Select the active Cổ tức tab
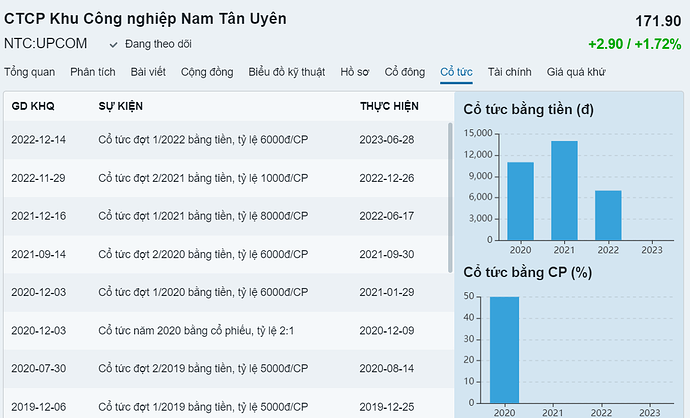The height and width of the screenshot is (418, 690). tap(456, 72)
